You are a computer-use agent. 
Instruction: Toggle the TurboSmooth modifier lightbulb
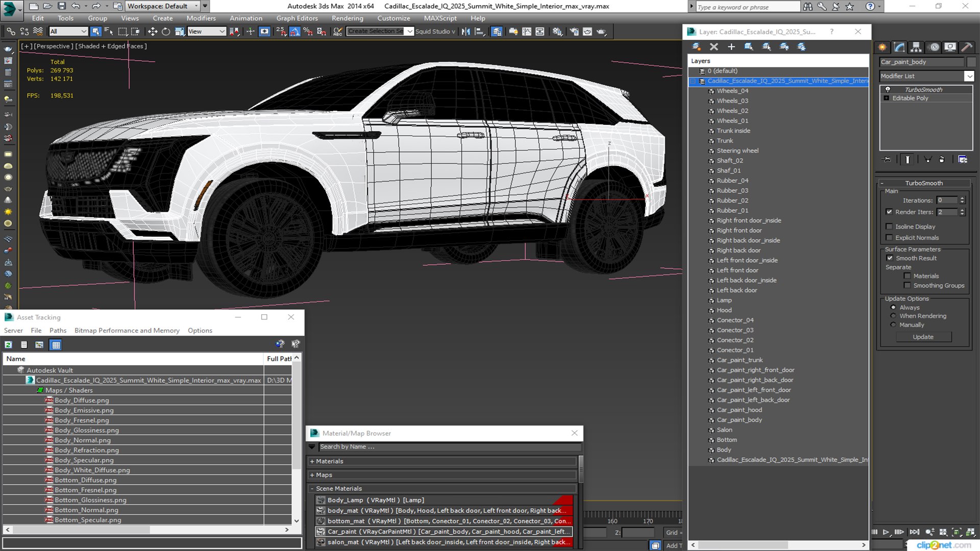pos(888,89)
